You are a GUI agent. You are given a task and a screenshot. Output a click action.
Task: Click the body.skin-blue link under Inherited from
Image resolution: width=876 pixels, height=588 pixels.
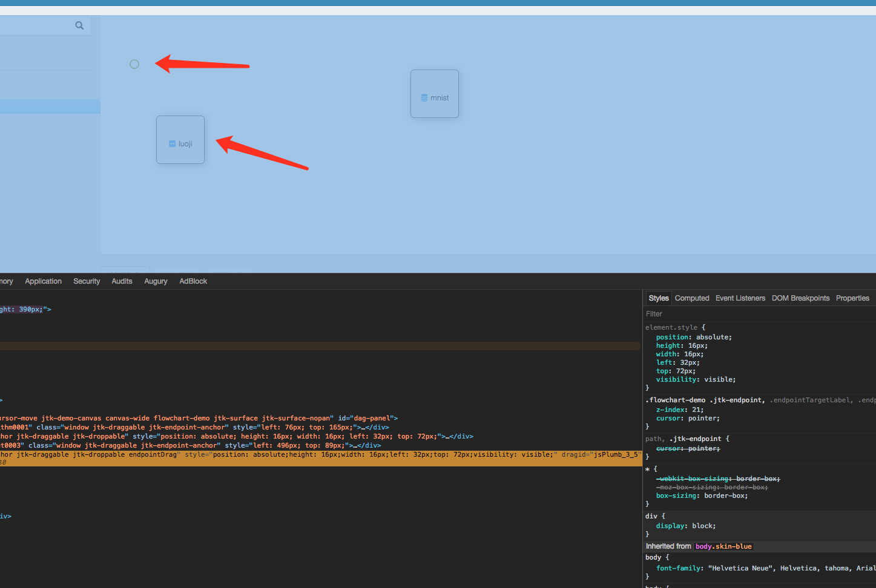click(723, 546)
